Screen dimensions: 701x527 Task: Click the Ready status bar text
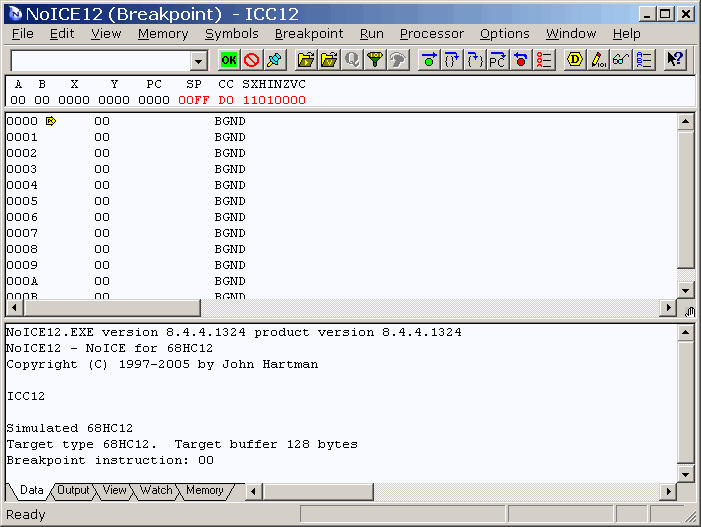click(x=25, y=515)
